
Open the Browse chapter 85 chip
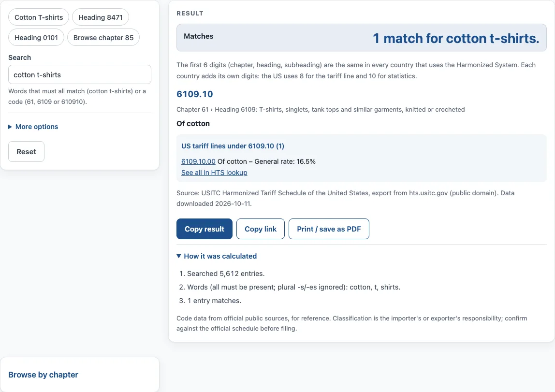(x=103, y=38)
